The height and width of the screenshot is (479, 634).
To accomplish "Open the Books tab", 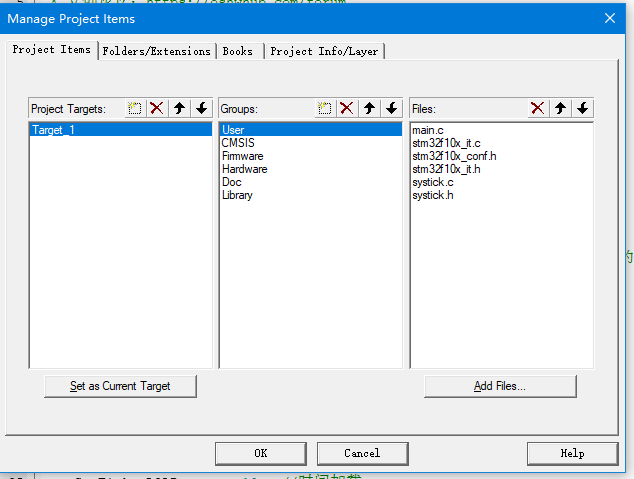I will (239, 51).
